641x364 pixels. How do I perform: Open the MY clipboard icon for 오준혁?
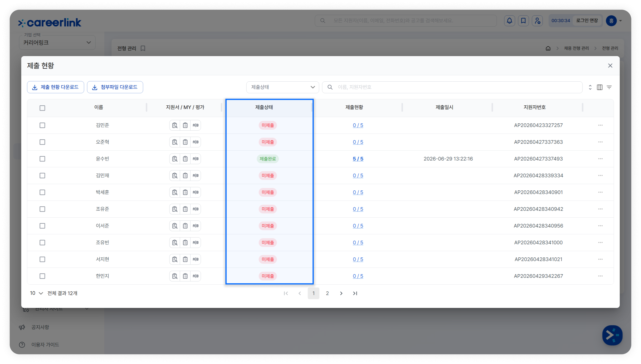(185, 142)
